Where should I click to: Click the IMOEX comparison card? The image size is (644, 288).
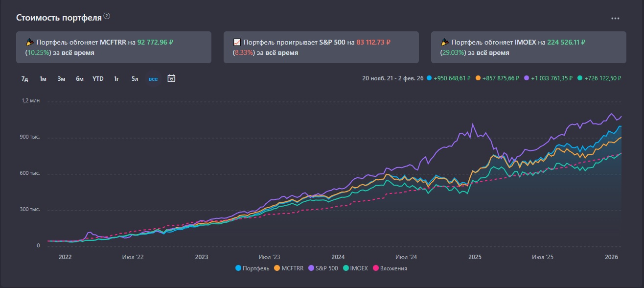click(x=529, y=47)
